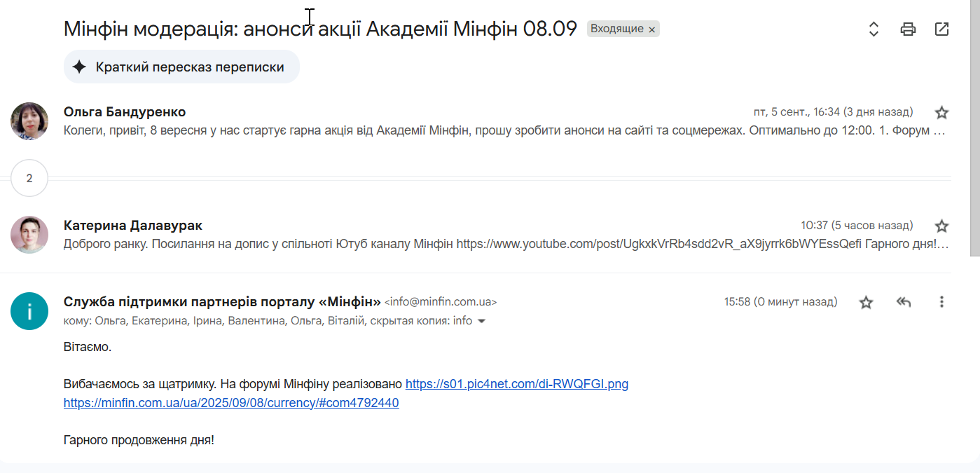Star Ольга Бандуренко's message
Screen dimensions: 980x473
[942, 112]
